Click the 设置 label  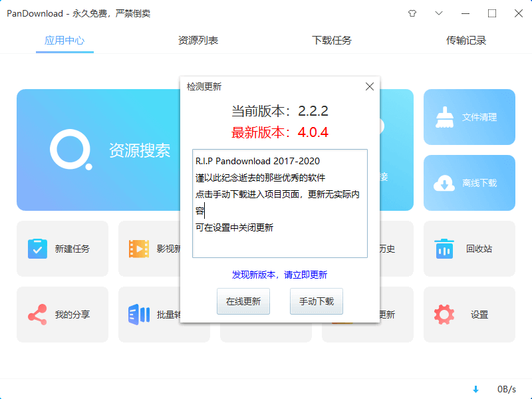pos(479,315)
